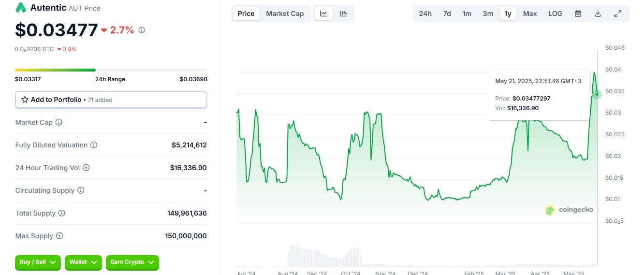Click the info icon beside Max Supply
Viewport: 644px width, 275px height.
[59, 236]
